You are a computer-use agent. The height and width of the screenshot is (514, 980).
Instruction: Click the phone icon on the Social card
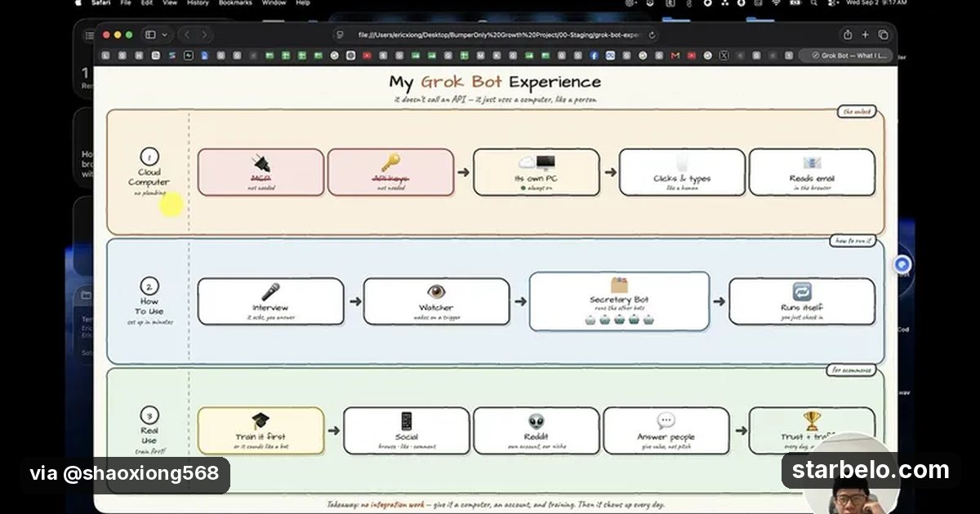407,421
